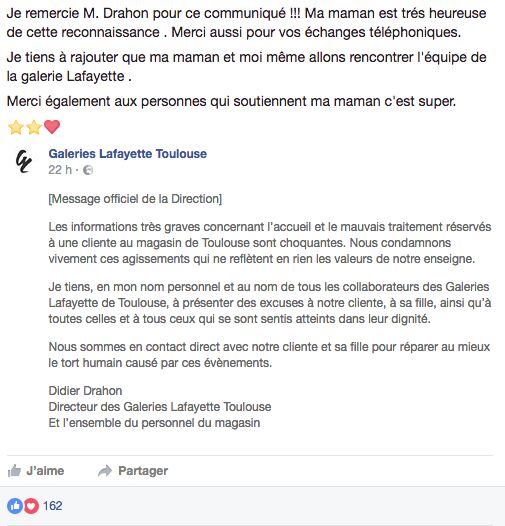The image size is (505, 526).
Task: Click the share arrow icon
Action: tap(105, 471)
